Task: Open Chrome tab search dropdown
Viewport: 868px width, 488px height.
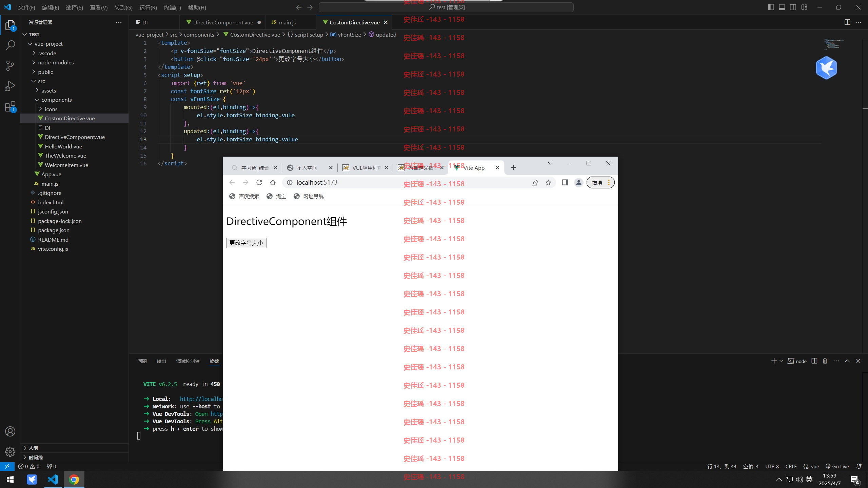Action: pos(550,163)
